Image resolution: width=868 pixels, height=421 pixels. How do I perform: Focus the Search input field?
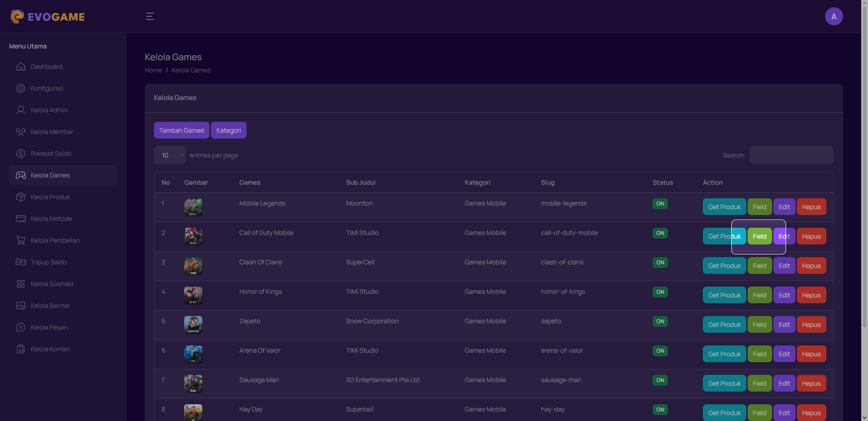pyautogui.click(x=792, y=155)
